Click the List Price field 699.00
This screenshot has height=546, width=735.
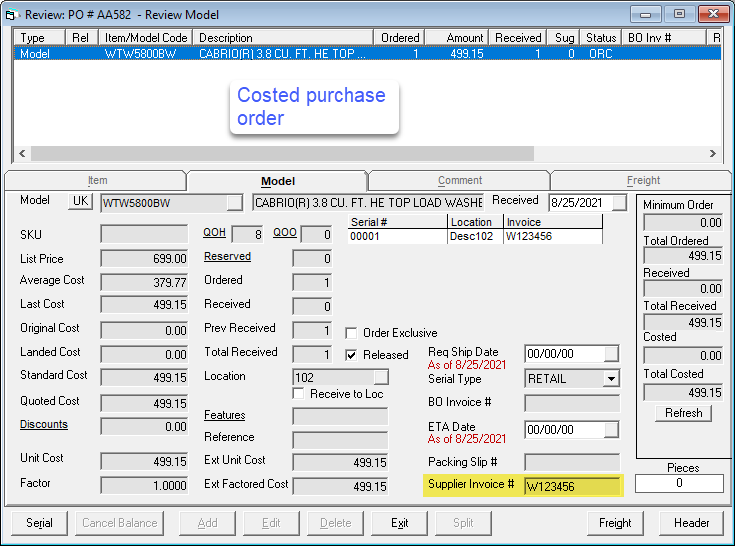point(144,258)
